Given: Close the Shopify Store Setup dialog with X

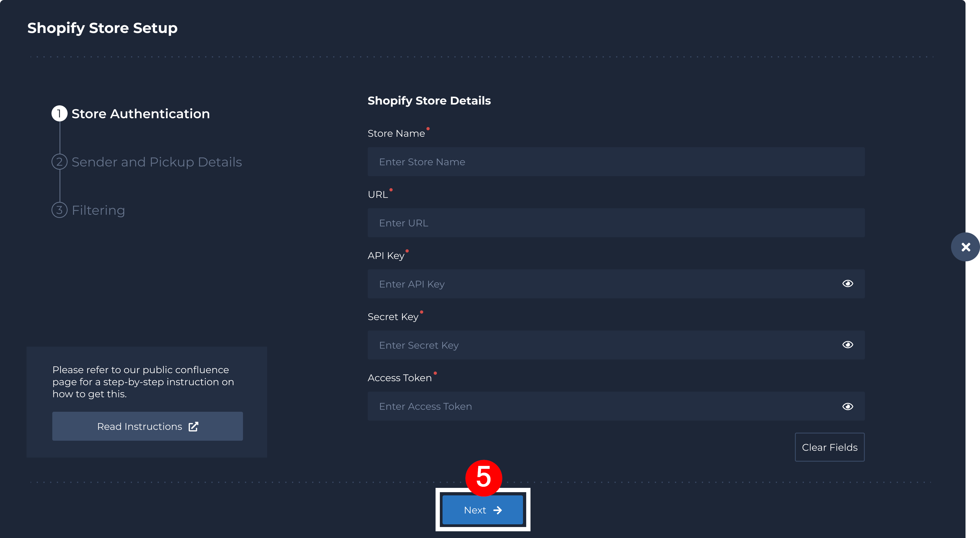Looking at the screenshot, I should pyautogui.click(x=965, y=247).
